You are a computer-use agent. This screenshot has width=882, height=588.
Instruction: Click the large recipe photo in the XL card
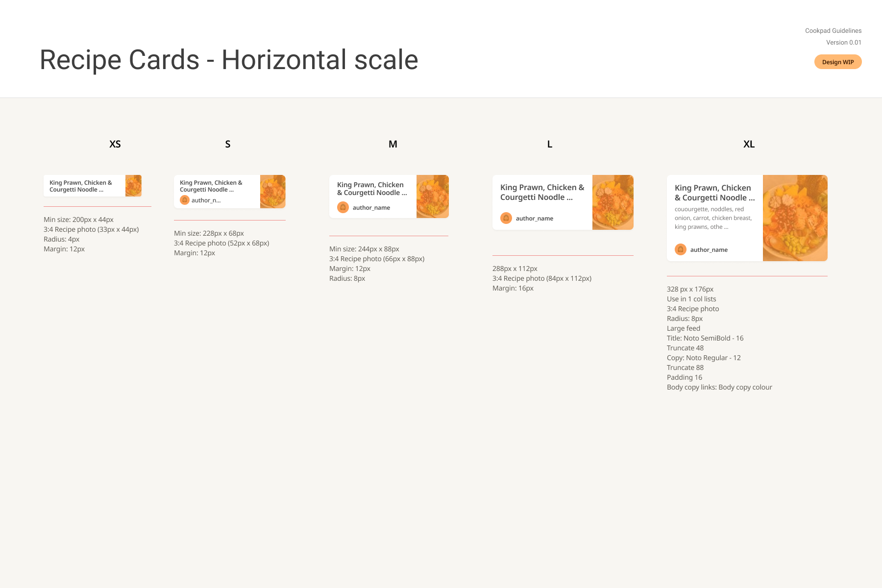click(795, 218)
